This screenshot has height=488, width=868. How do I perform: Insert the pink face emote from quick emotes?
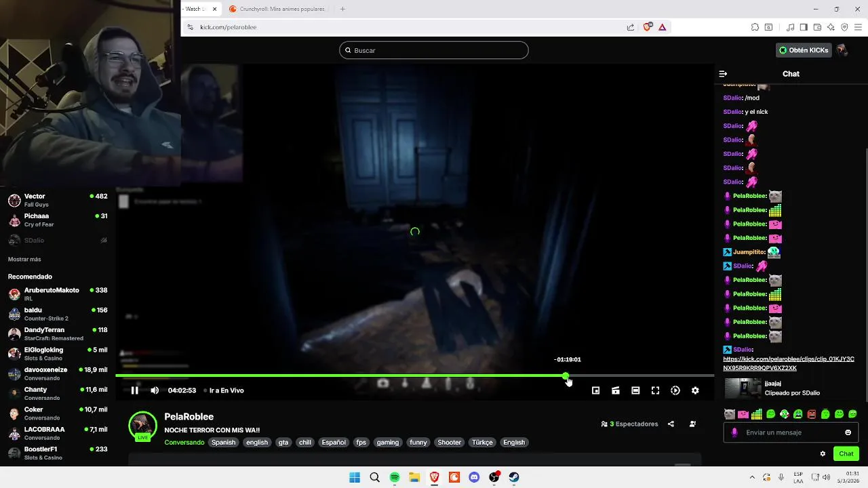click(743, 414)
